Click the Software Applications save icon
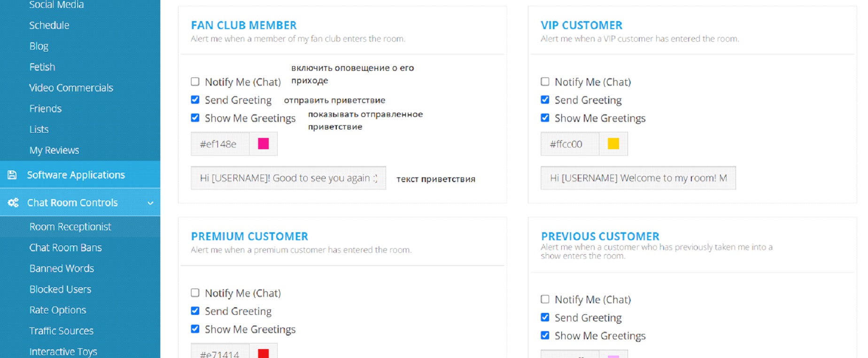 pyautogui.click(x=12, y=175)
